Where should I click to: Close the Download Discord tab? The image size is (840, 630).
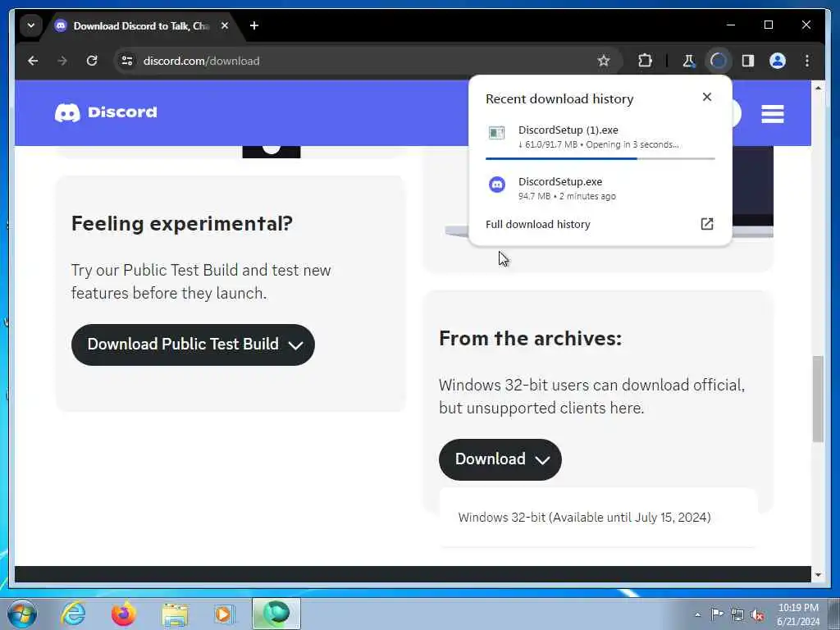225,25
